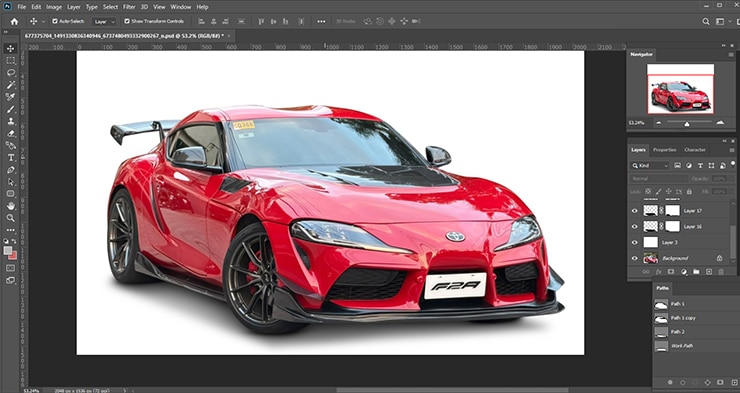This screenshot has height=393, width=740.
Task: Create a new layer
Action: [708, 272]
